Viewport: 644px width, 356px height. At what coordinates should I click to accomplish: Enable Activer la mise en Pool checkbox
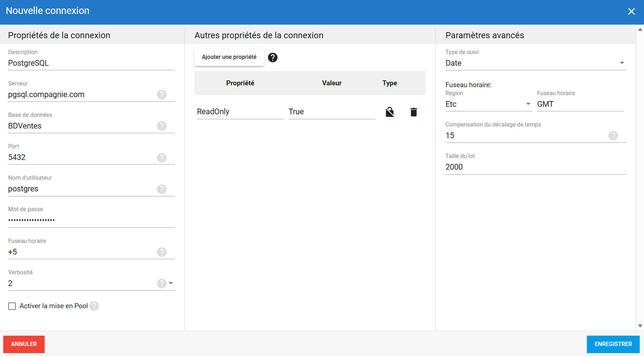click(x=12, y=306)
